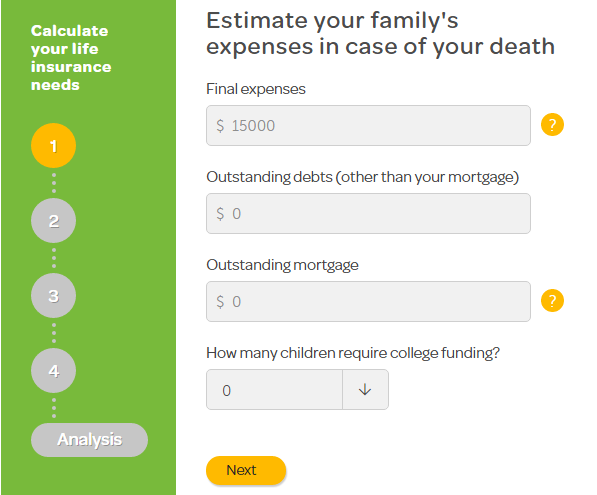The width and height of the screenshot is (597, 495).
Task: Jump to the Analysis step
Action: [x=89, y=440]
